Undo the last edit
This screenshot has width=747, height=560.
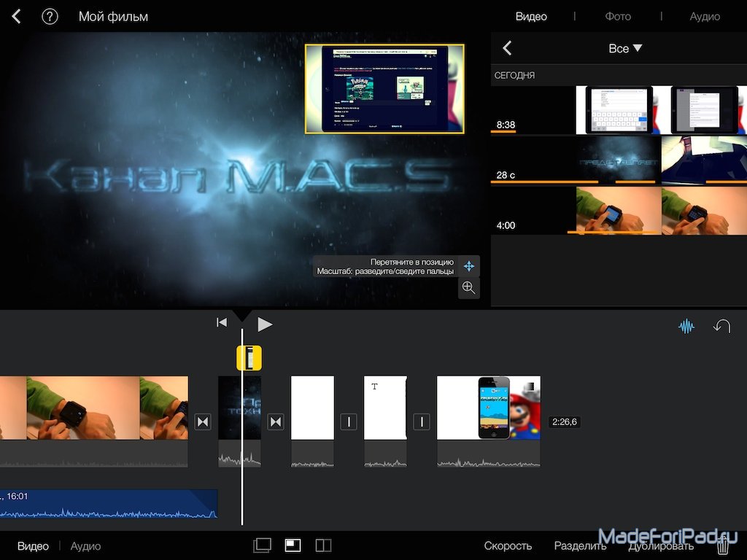pyautogui.click(x=721, y=326)
